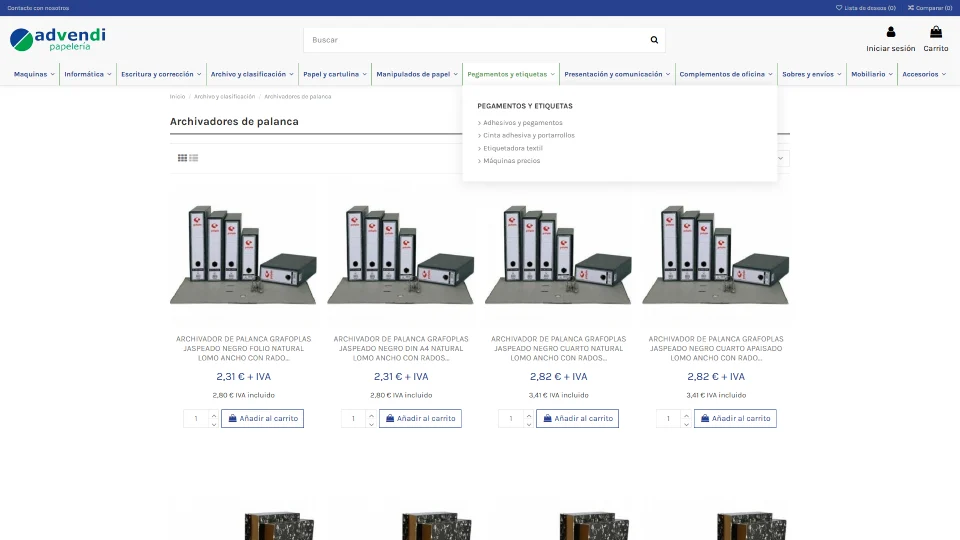Expand the Maquinas menu
Viewport: 960px width, 540px height.
34,74
